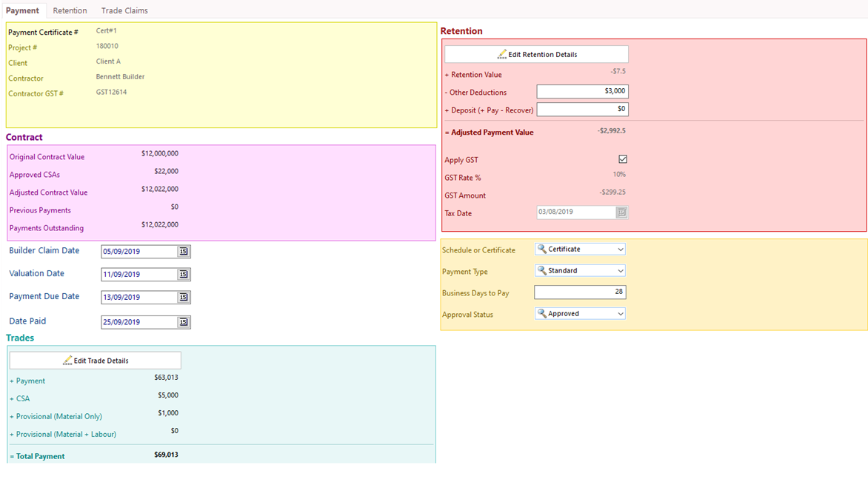
Task: Open the Approval Status dropdown
Action: pyautogui.click(x=621, y=313)
